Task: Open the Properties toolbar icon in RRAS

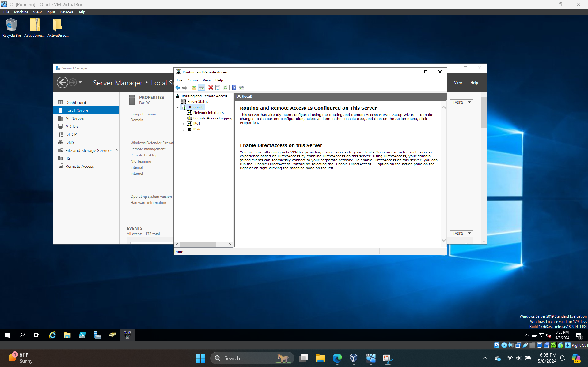Action: 218,88
